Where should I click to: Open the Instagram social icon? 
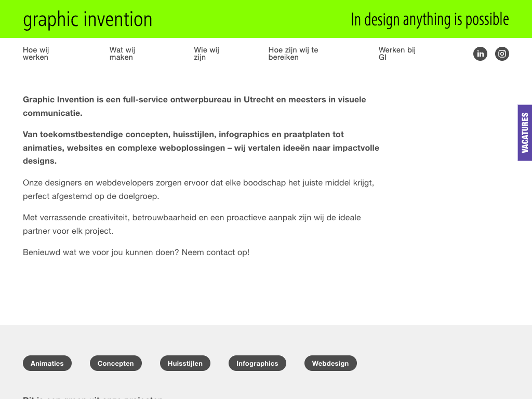502,54
